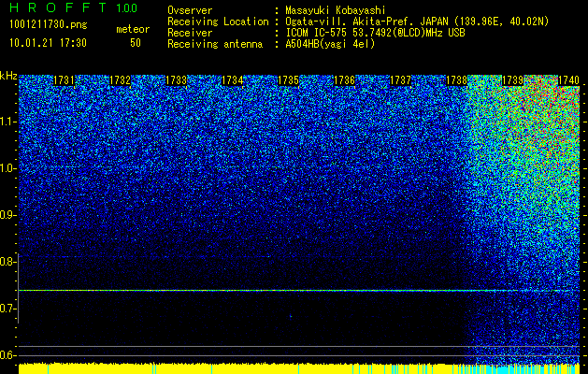Click the 0.9 frequency axis label
The width and height of the screenshot is (588, 374).
pyautogui.click(x=7, y=215)
